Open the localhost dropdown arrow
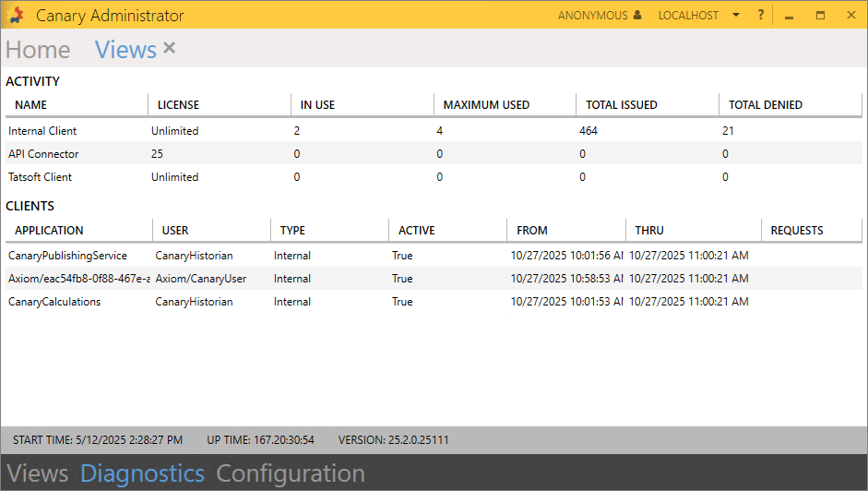 [735, 16]
